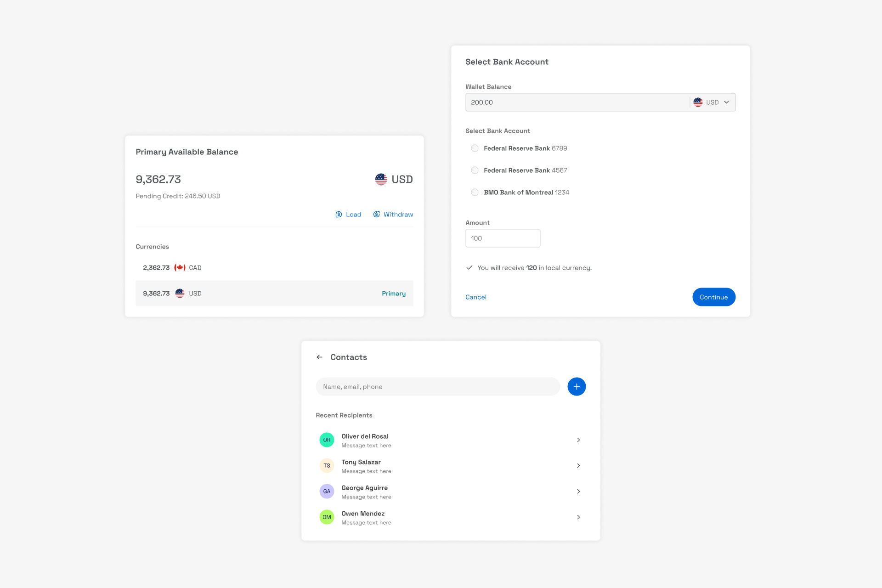Click the Load dollar icon
Viewport: 882px width, 588px height.
(339, 215)
